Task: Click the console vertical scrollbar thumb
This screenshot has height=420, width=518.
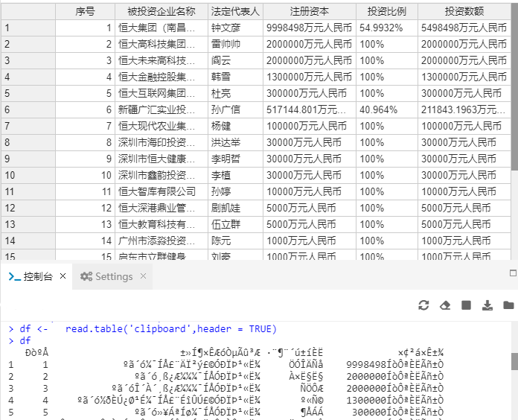Action: point(514,361)
